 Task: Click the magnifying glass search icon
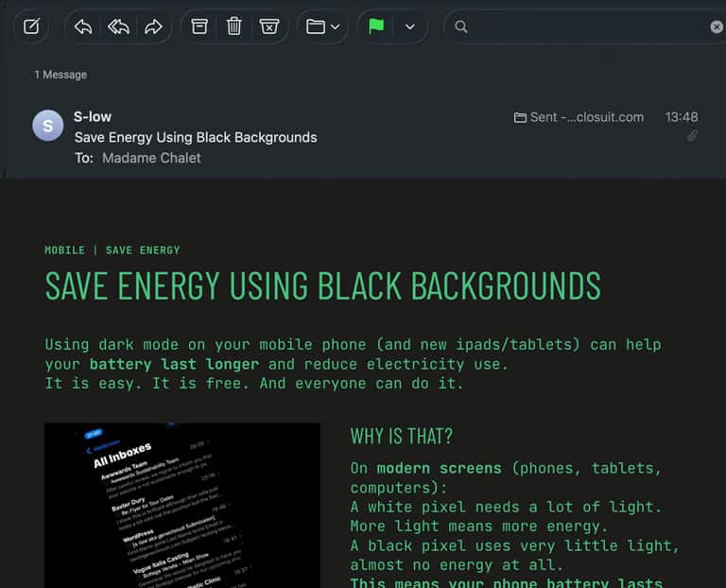click(461, 26)
